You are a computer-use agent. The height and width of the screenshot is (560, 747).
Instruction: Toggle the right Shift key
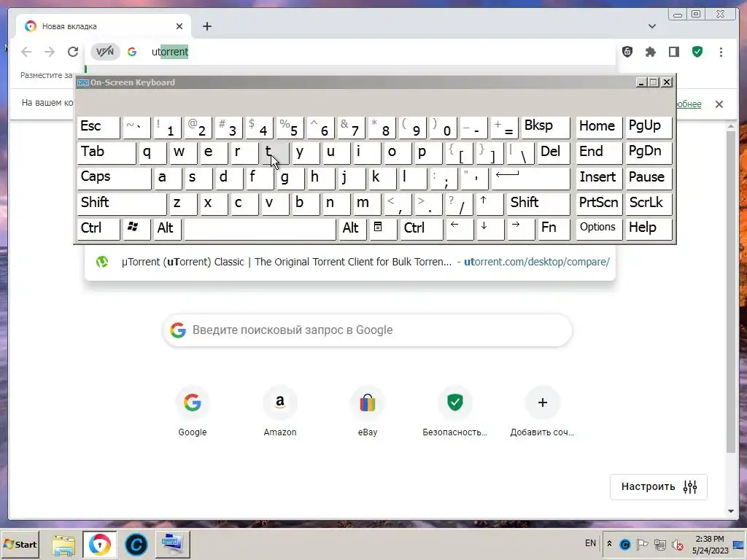click(538, 204)
